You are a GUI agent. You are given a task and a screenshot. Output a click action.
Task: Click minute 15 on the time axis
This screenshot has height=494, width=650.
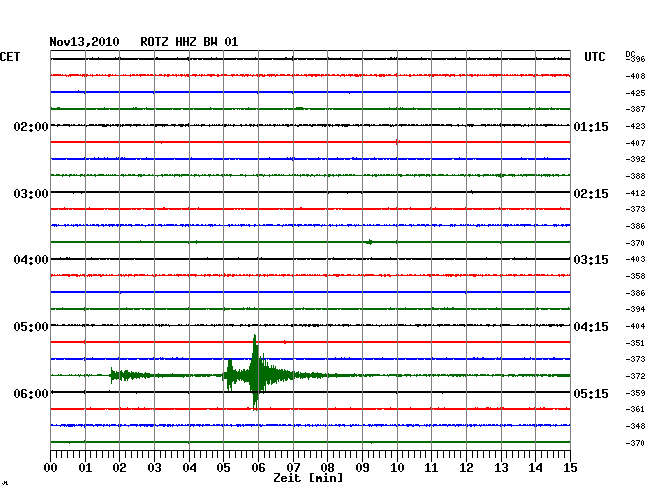(570, 468)
